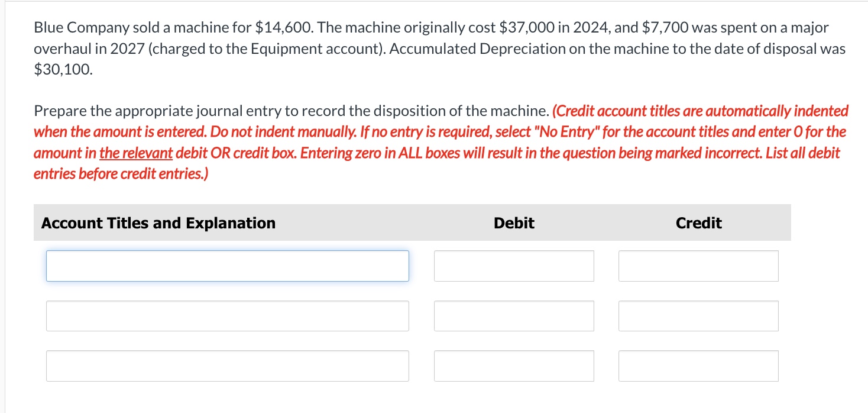Select the third account title box
868x413 pixels.
click(228, 366)
